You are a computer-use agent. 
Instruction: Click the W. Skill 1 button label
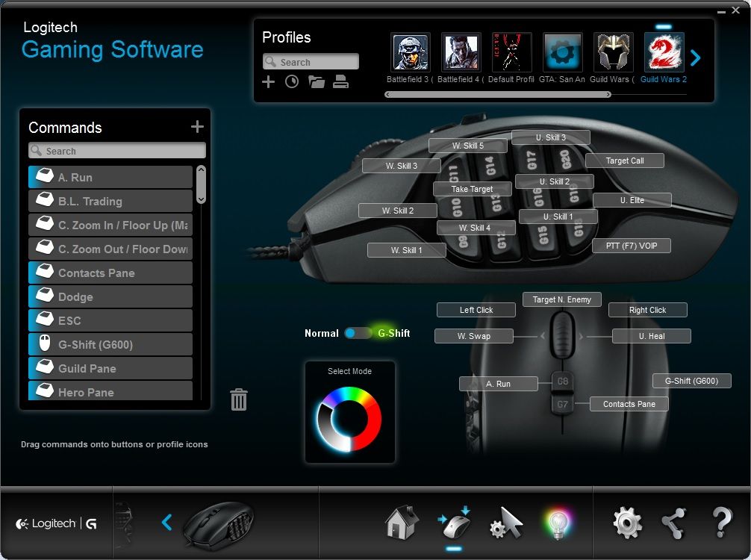(x=407, y=250)
